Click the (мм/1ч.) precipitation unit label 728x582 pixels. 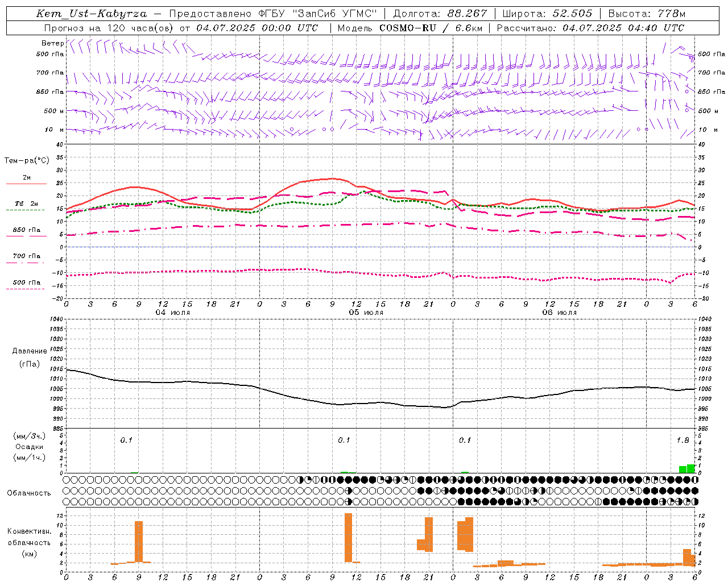(30, 458)
